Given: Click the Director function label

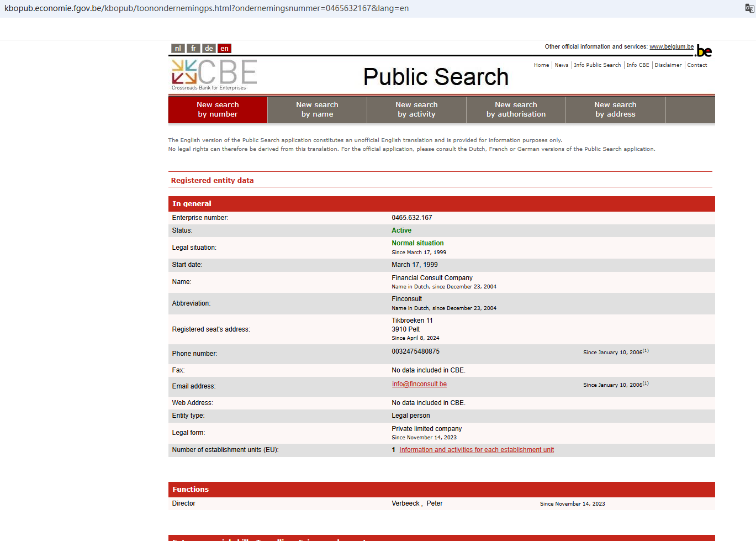Looking at the screenshot, I should (x=184, y=503).
